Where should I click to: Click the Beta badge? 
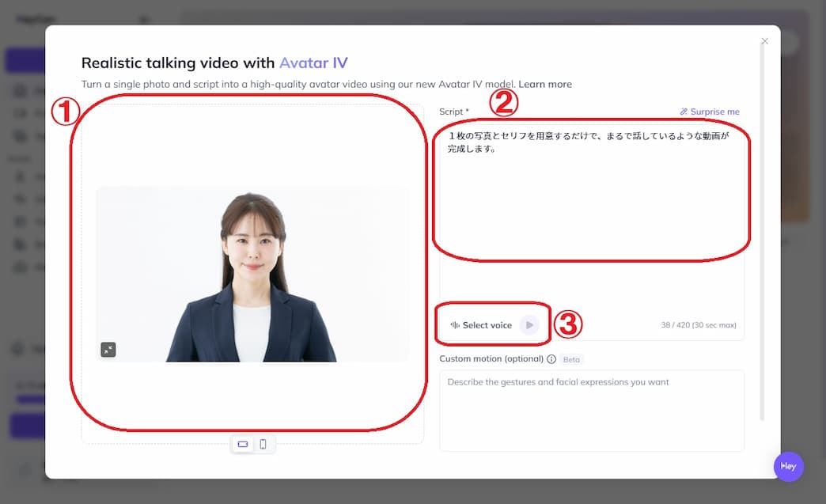coord(571,359)
